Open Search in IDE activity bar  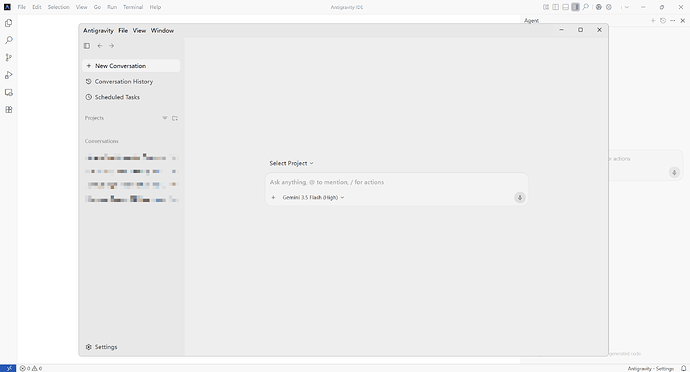point(8,40)
